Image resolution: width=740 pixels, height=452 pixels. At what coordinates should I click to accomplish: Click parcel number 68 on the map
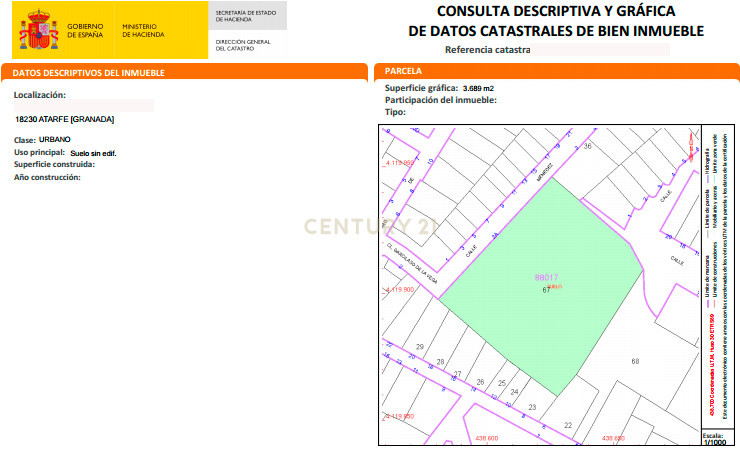point(635,361)
